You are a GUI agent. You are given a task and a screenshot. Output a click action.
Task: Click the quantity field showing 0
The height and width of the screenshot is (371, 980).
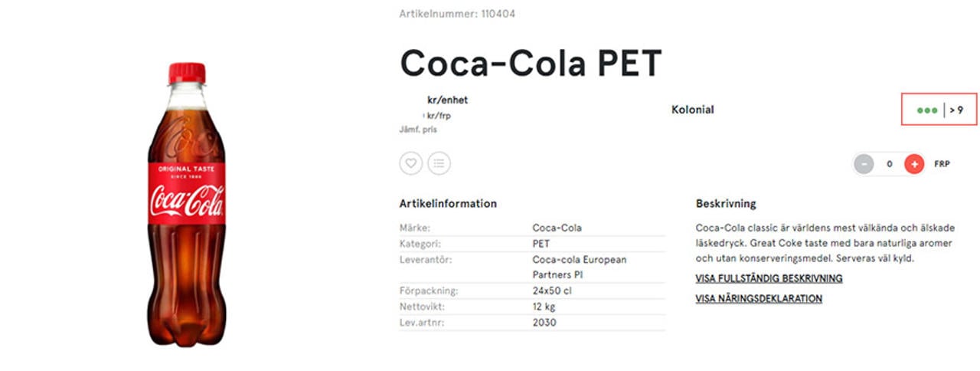[889, 164]
